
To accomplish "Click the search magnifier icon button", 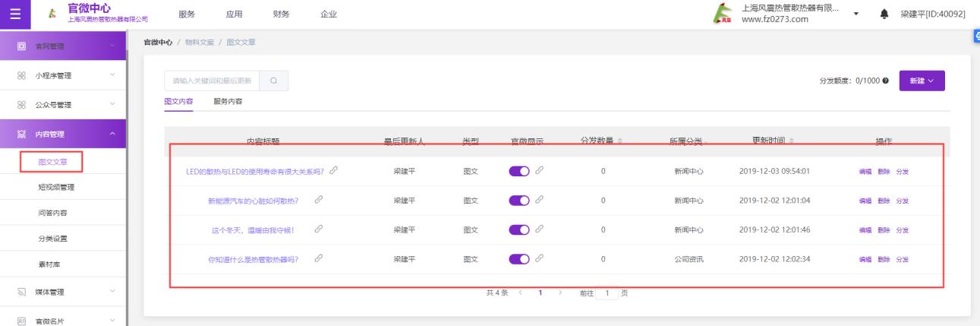I will click(273, 81).
